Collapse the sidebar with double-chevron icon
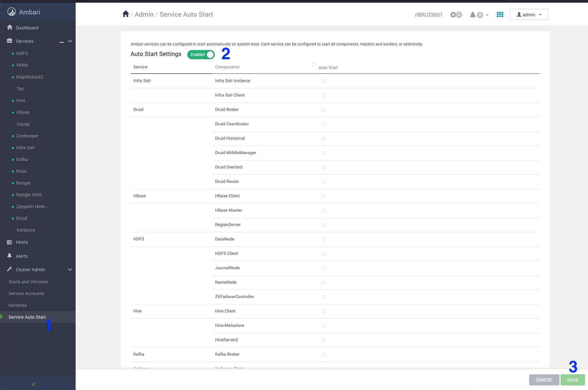Screen dimensions: 588x390 pyautogui.click(x=34, y=384)
